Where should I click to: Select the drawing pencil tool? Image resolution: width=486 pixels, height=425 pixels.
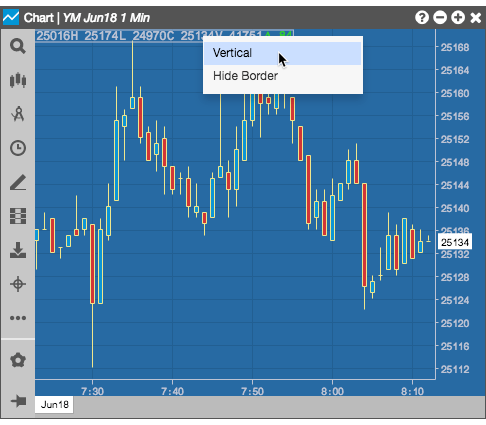18,182
